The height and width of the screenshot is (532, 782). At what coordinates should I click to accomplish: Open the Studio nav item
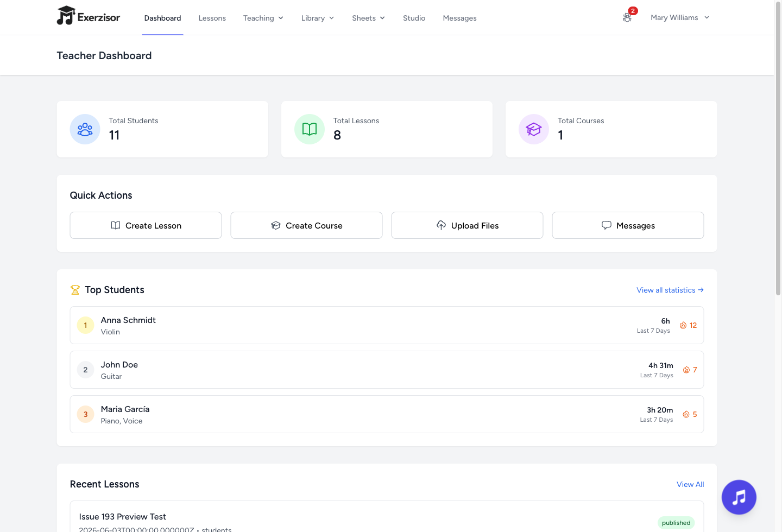click(x=414, y=18)
